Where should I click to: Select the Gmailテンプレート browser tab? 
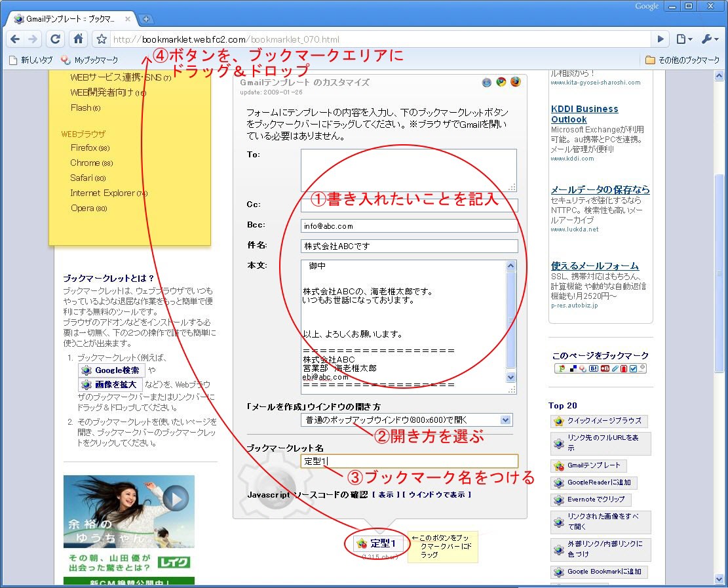(71, 19)
